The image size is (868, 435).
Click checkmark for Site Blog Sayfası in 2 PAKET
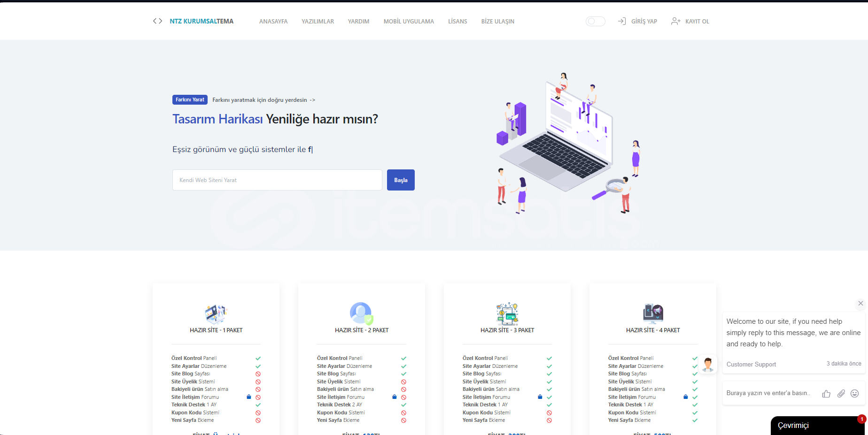pyautogui.click(x=403, y=374)
